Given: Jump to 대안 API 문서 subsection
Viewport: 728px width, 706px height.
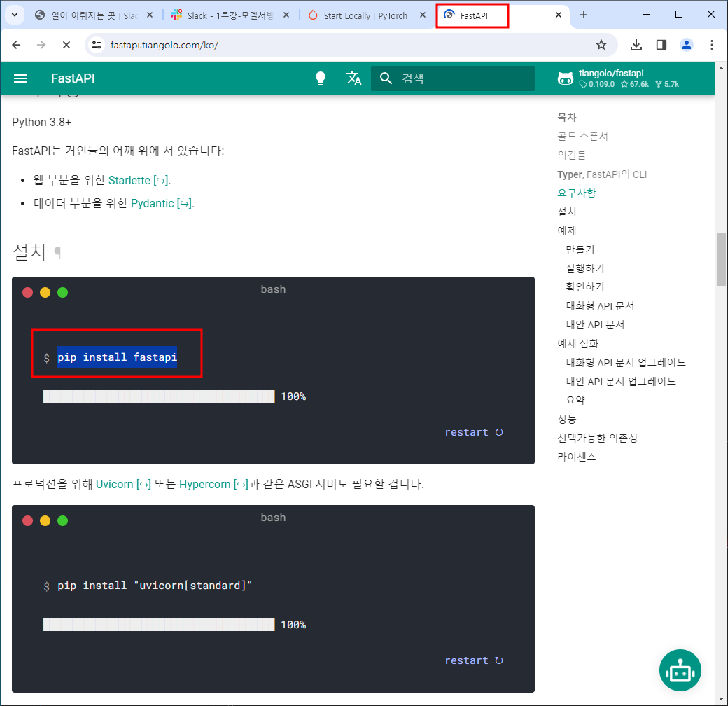Looking at the screenshot, I should click(x=595, y=325).
